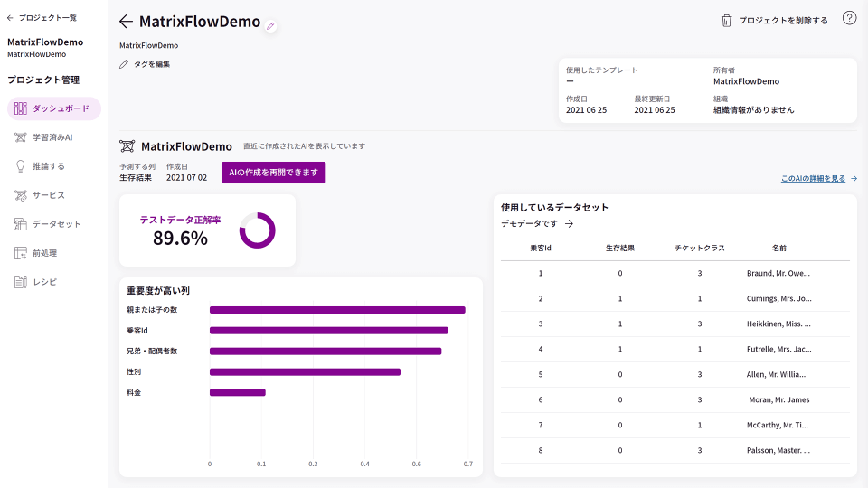Click the Futrelle, Mrs. Jac... name cell
This screenshot has width=868, height=488.
778,349
